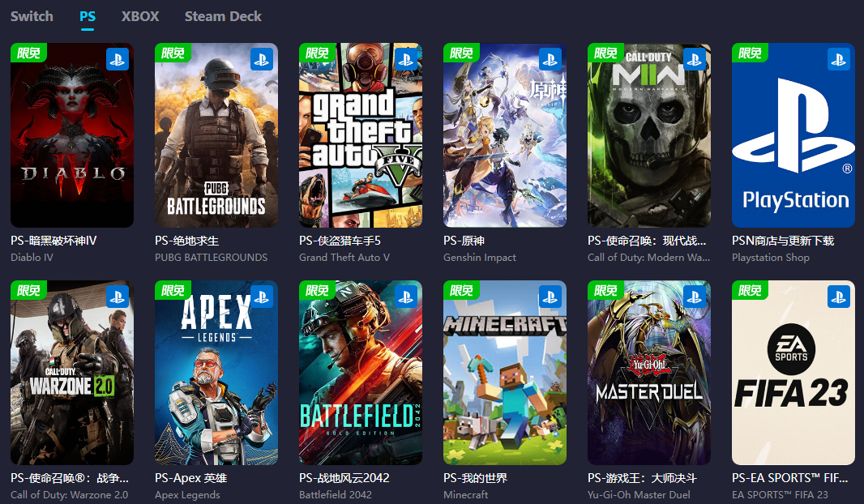The height and width of the screenshot is (504, 864).
Task: Choose the Battlefield 2042 cover art
Action: point(361,373)
